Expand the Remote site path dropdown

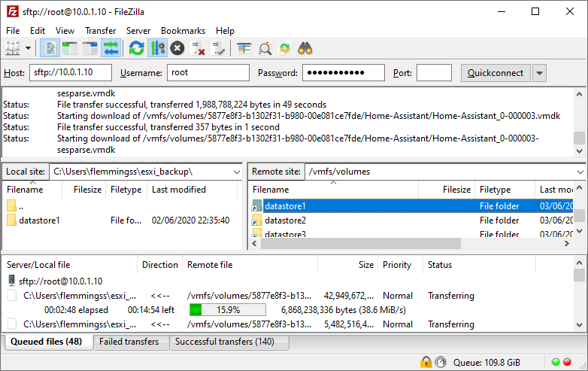(x=580, y=172)
